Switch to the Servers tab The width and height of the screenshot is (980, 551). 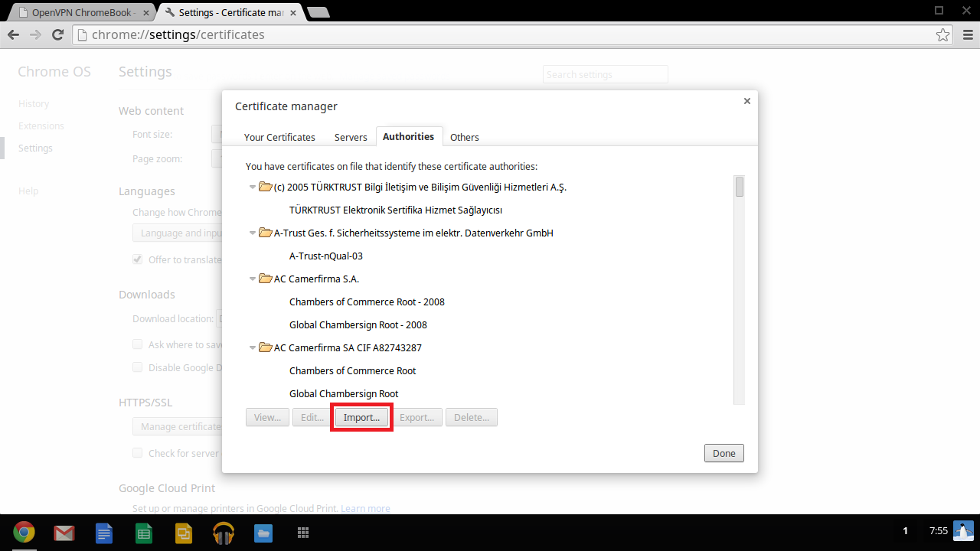click(x=351, y=137)
